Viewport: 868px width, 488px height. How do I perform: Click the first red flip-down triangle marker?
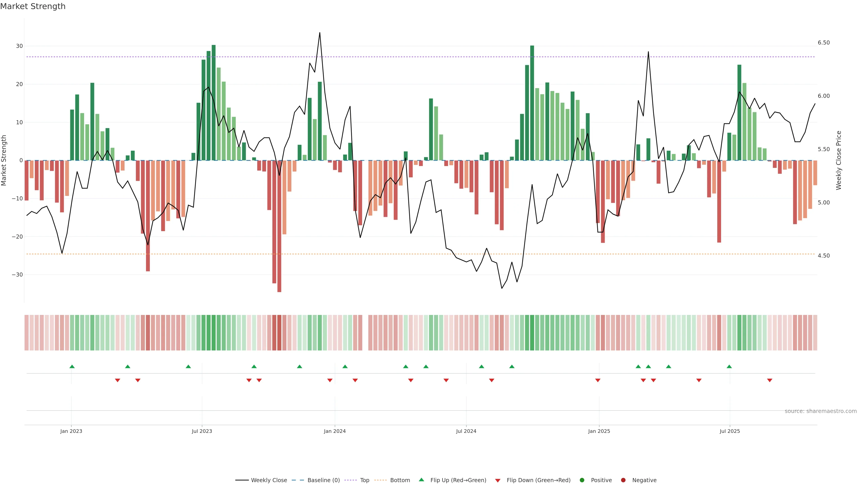[117, 380]
